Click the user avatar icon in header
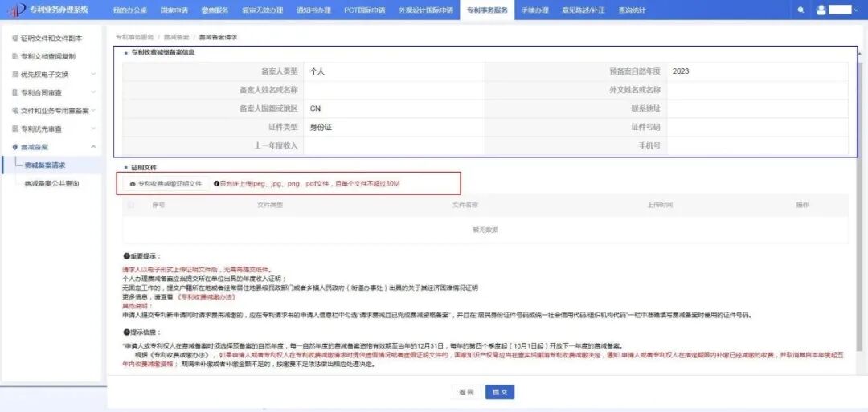The width and height of the screenshot is (868, 412). pyautogui.click(x=821, y=10)
